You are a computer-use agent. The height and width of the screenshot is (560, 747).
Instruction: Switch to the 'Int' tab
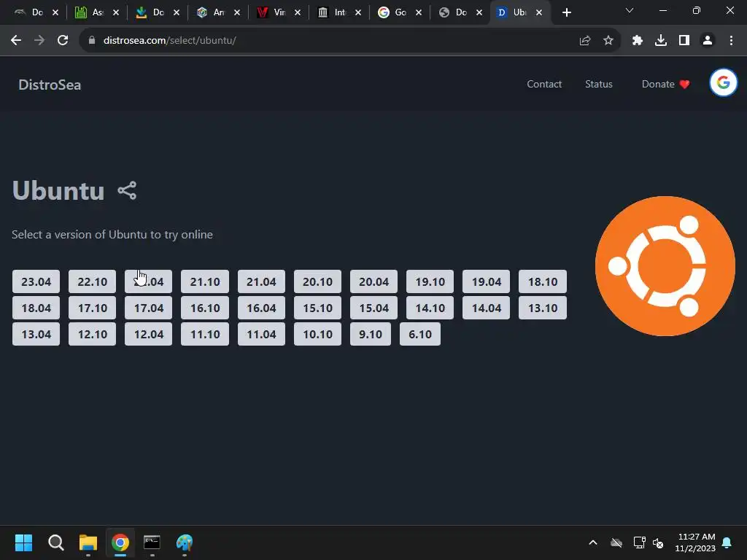[338, 13]
